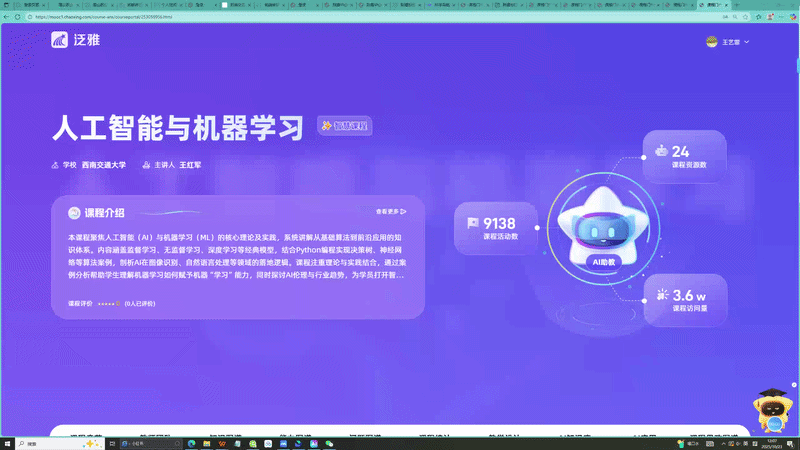Open File Explorer from the taskbar

click(x=207, y=444)
